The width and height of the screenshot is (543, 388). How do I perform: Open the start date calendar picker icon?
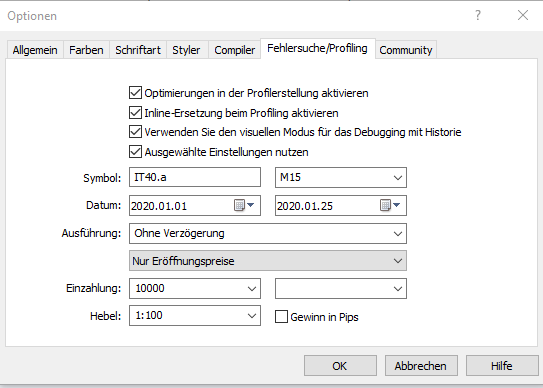tap(244, 205)
